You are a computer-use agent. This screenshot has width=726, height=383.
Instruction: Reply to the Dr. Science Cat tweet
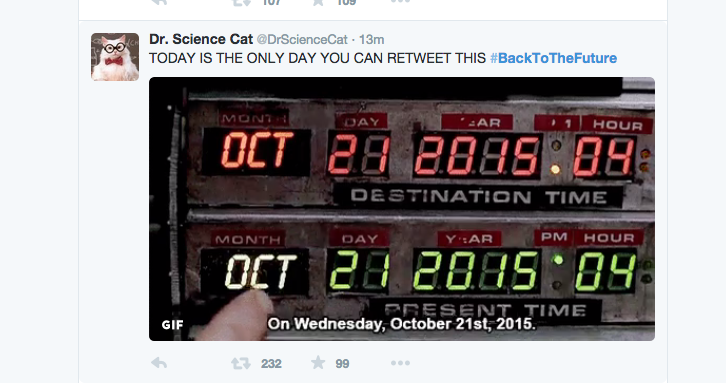[x=159, y=363]
